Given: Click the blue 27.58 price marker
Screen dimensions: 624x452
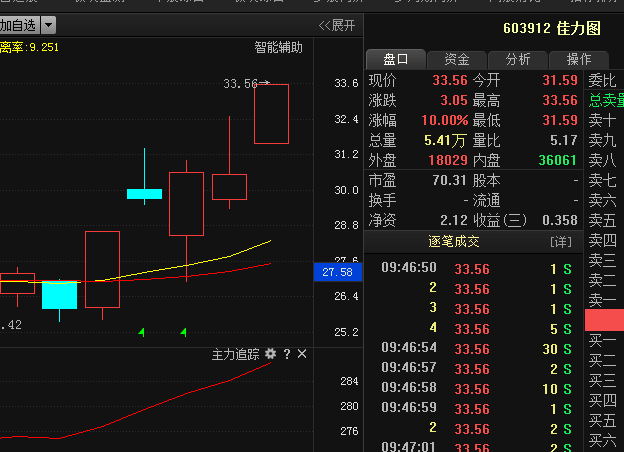Looking at the screenshot, I should (337, 272).
